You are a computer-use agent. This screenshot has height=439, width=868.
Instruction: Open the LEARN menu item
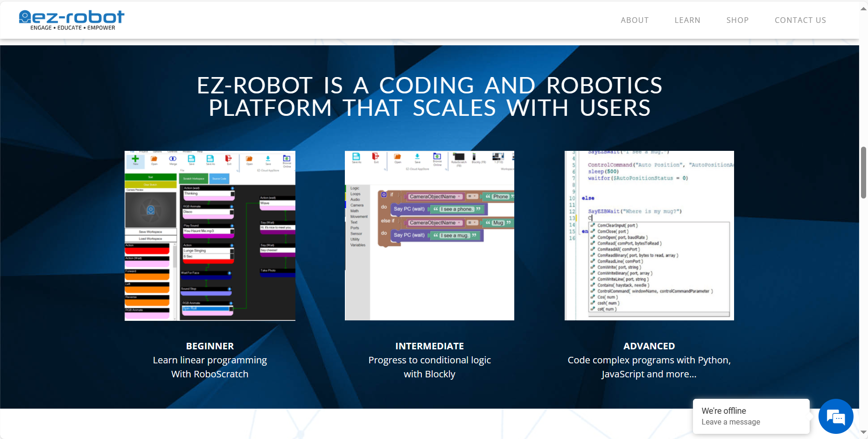pos(687,20)
